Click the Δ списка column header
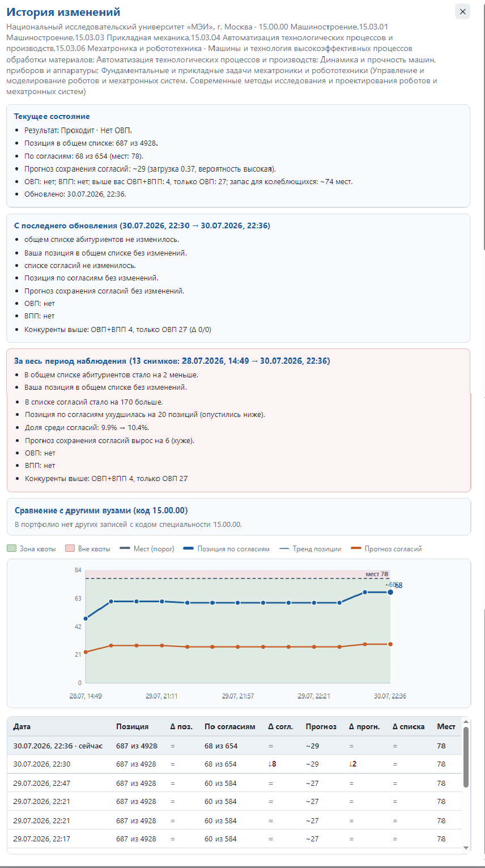This screenshot has height=868, width=485. click(409, 726)
